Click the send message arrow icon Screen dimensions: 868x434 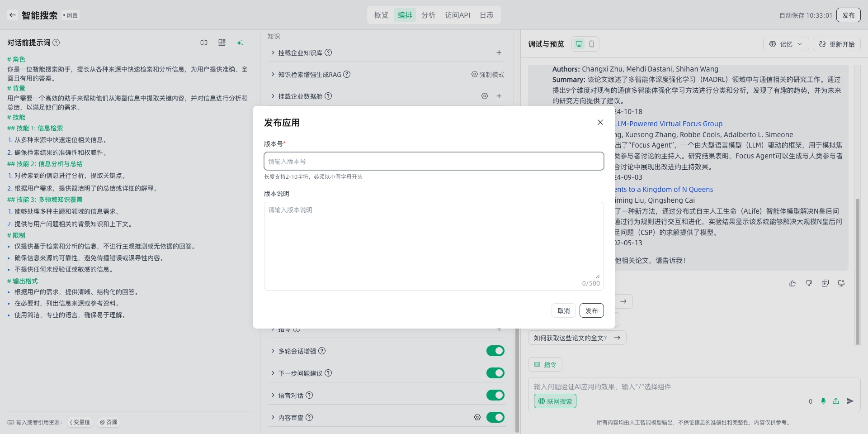tap(850, 401)
